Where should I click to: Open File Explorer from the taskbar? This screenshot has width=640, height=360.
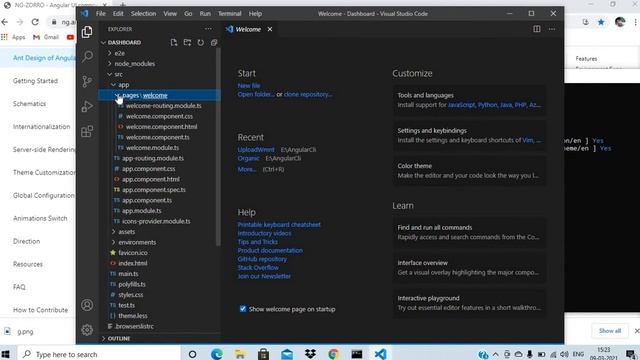[x=240, y=354]
